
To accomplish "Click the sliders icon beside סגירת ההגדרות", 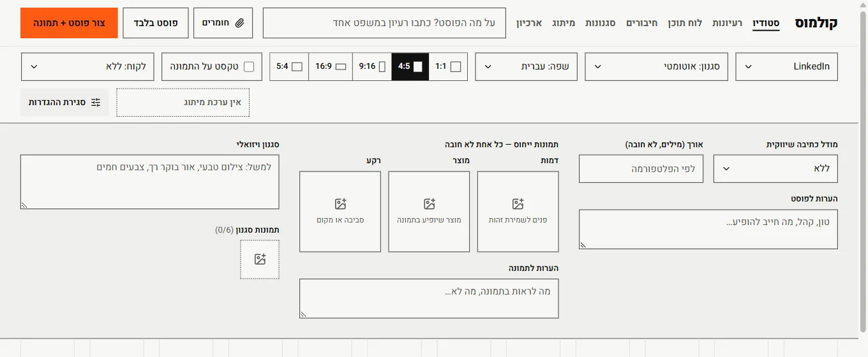I will tap(96, 102).
